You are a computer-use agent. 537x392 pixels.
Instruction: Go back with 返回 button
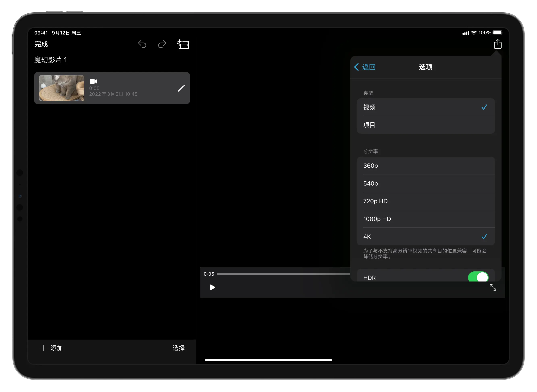tap(365, 67)
